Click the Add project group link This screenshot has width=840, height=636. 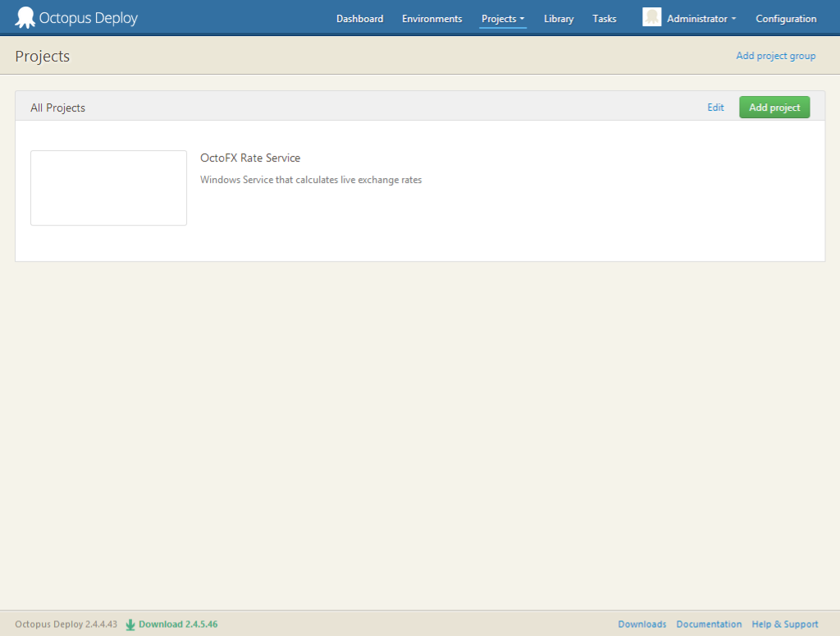775,56
